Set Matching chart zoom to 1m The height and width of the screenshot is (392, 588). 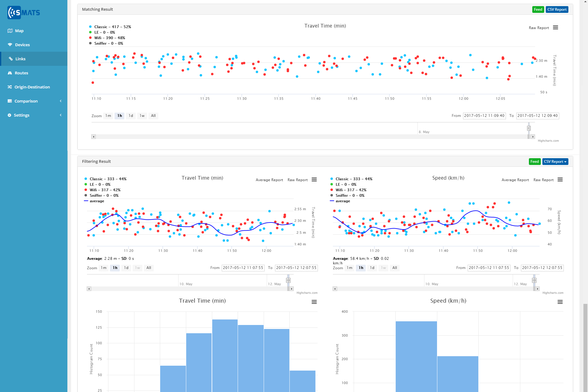pyautogui.click(x=108, y=116)
